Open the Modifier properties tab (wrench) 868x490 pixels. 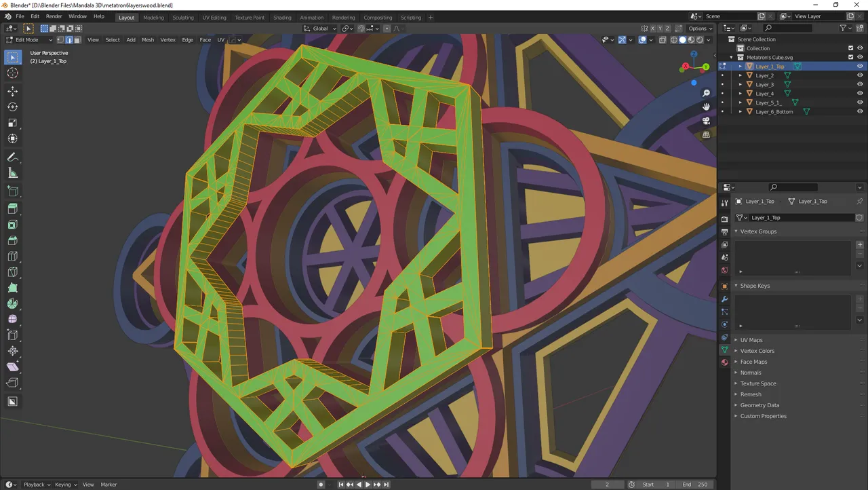(724, 299)
